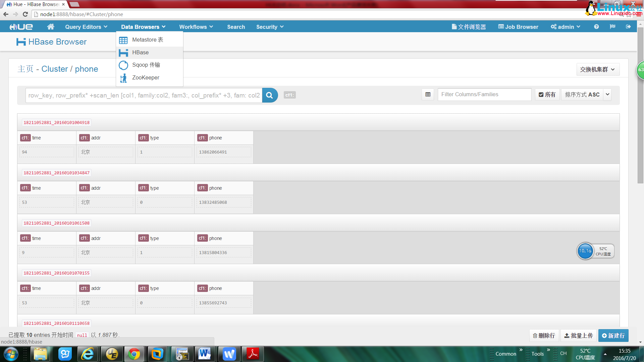Open the help question mark icon
The height and width of the screenshot is (362, 644).
click(x=596, y=27)
